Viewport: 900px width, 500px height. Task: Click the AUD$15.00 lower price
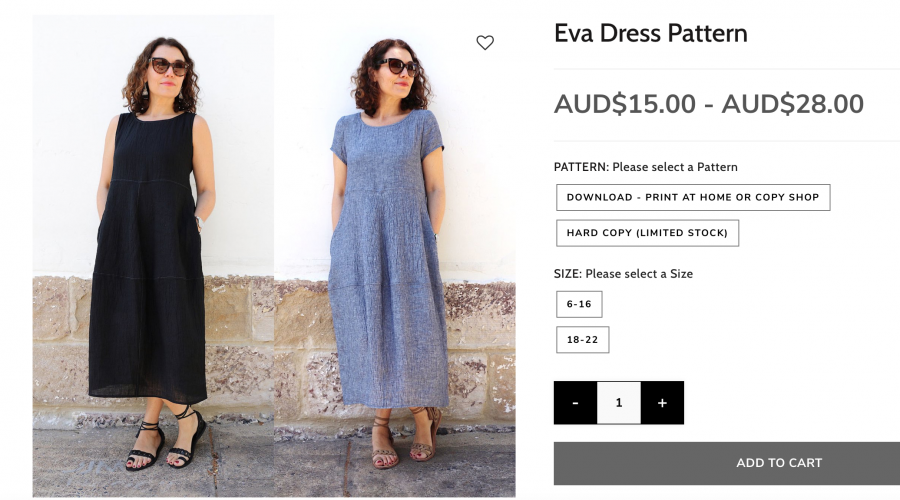(624, 104)
